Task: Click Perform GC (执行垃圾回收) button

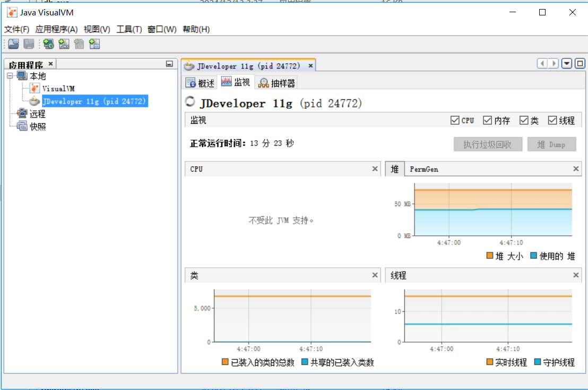Action: (x=488, y=145)
